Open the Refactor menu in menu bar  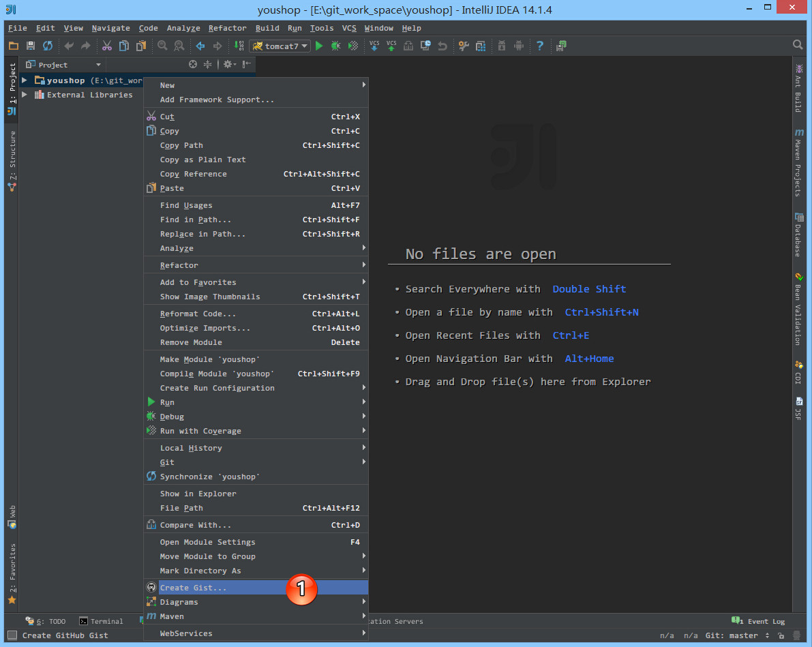tap(227, 28)
